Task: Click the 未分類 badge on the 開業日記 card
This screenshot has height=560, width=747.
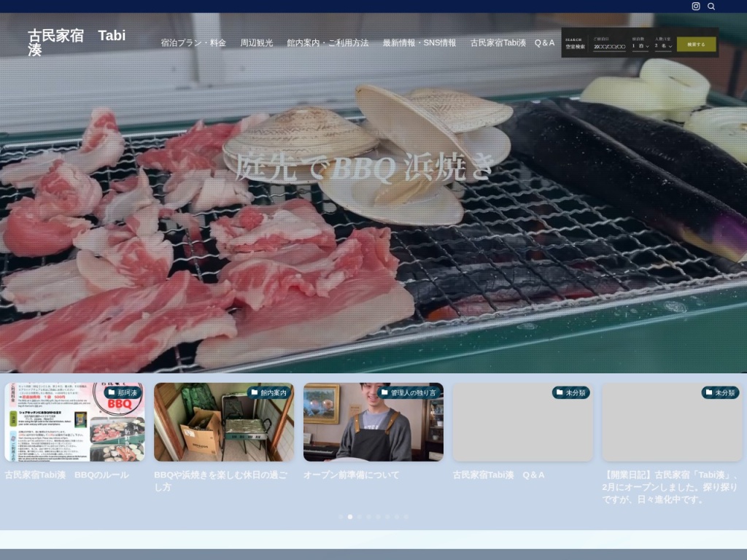Action: (720, 392)
